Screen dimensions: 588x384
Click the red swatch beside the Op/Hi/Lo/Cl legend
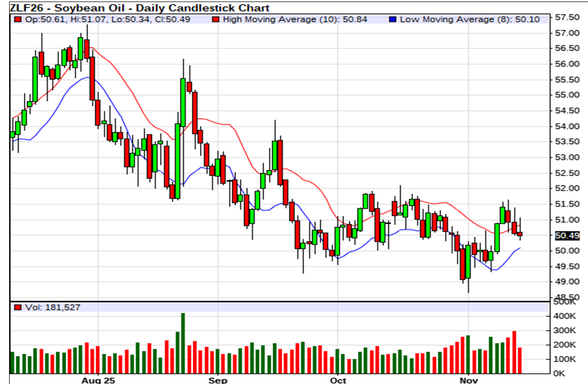[18, 19]
